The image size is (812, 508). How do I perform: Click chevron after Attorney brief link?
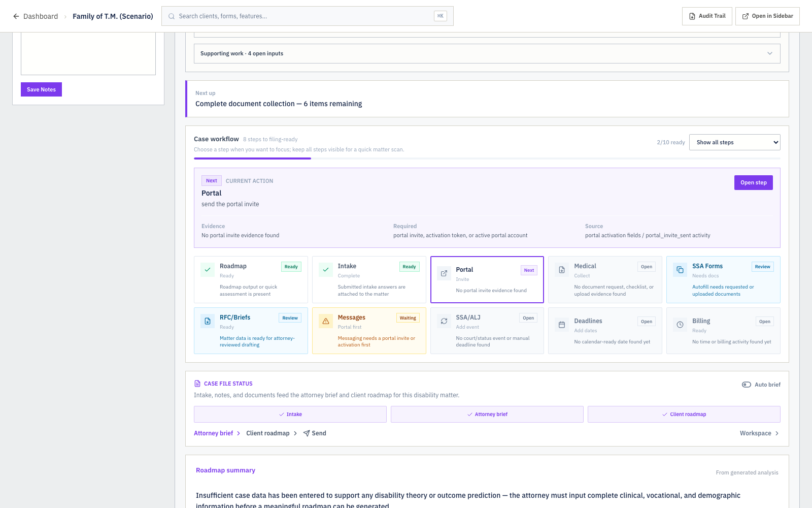click(239, 433)
